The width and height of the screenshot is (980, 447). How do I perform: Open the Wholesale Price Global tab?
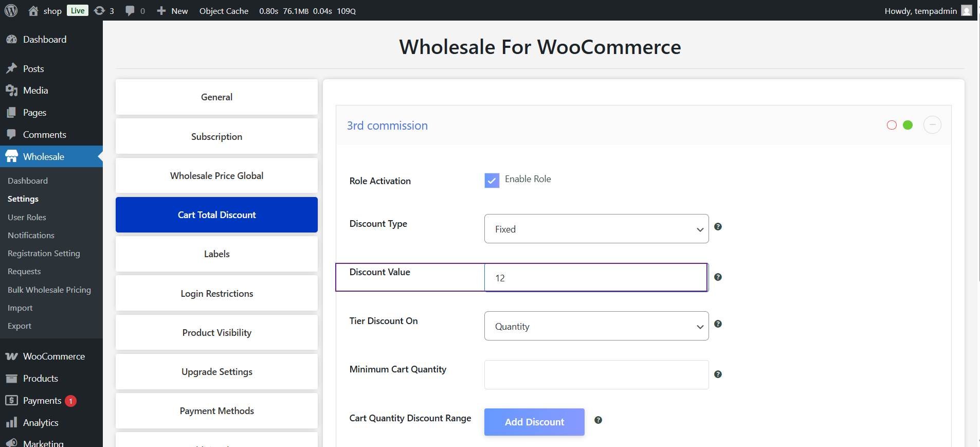216,176
